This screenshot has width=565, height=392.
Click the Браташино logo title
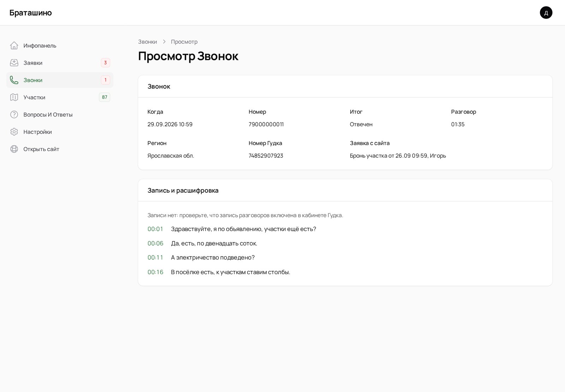pos(31,13)
